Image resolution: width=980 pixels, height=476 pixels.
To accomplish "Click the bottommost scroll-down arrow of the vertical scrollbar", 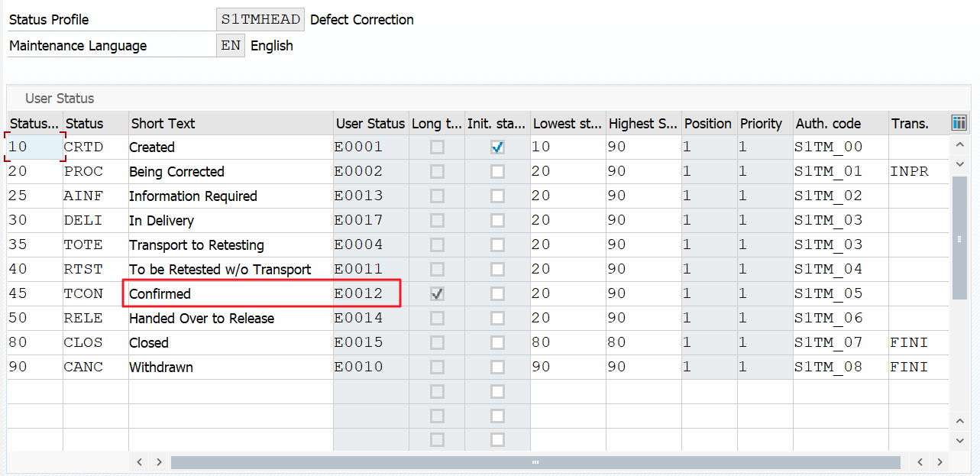I will click(960, 440).
